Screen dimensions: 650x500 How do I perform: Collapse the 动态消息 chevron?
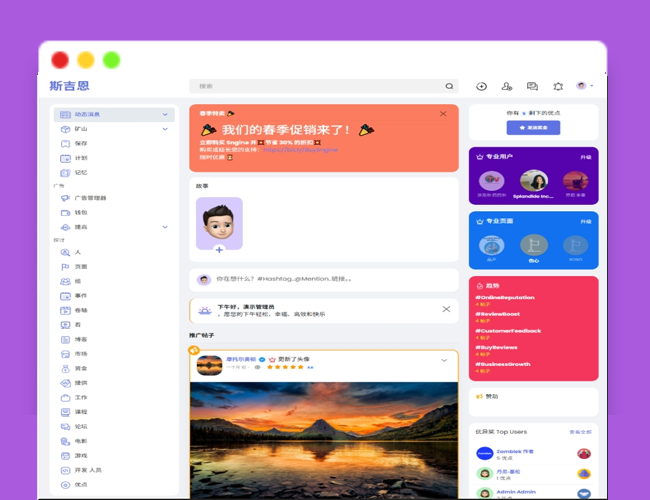point(165,114)
